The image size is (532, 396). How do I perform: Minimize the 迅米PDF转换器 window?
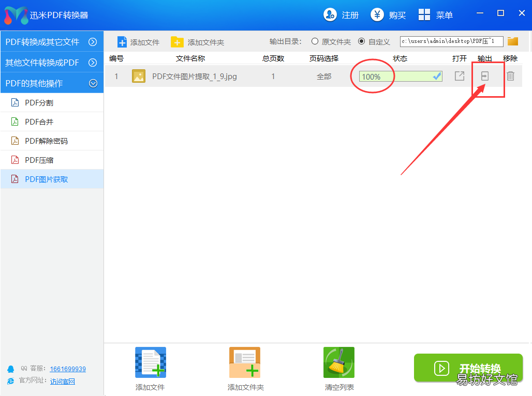[x=480, y=13]
